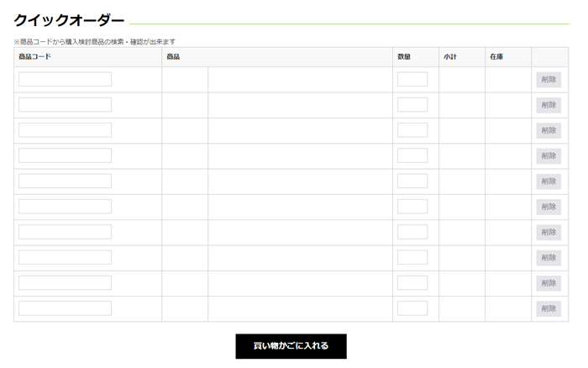
Task: Click the first row 数量 field
Action: click(412, 79)
